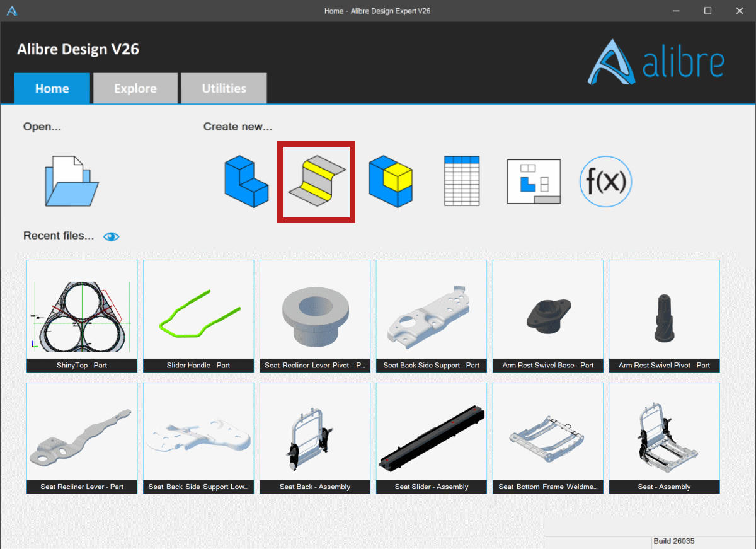Open an existing file via folder icon

point(71,181)
